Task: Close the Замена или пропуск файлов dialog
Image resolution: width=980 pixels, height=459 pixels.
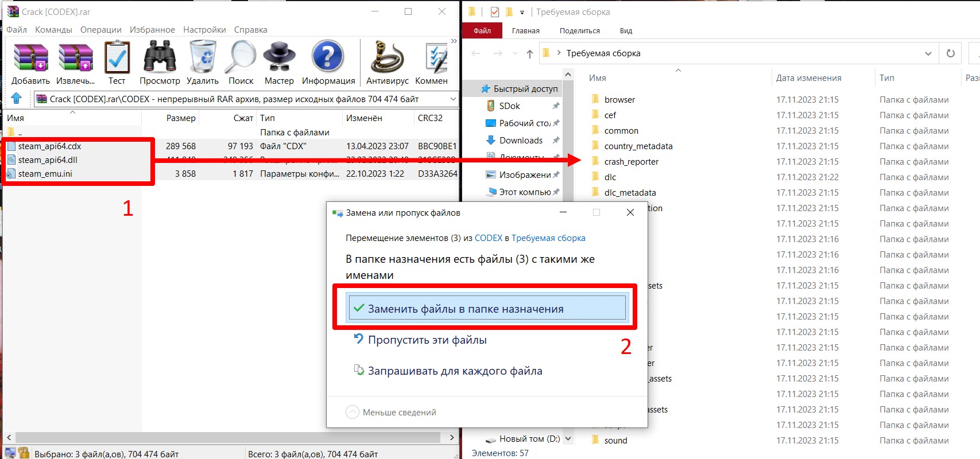Action: pos(630,212)
